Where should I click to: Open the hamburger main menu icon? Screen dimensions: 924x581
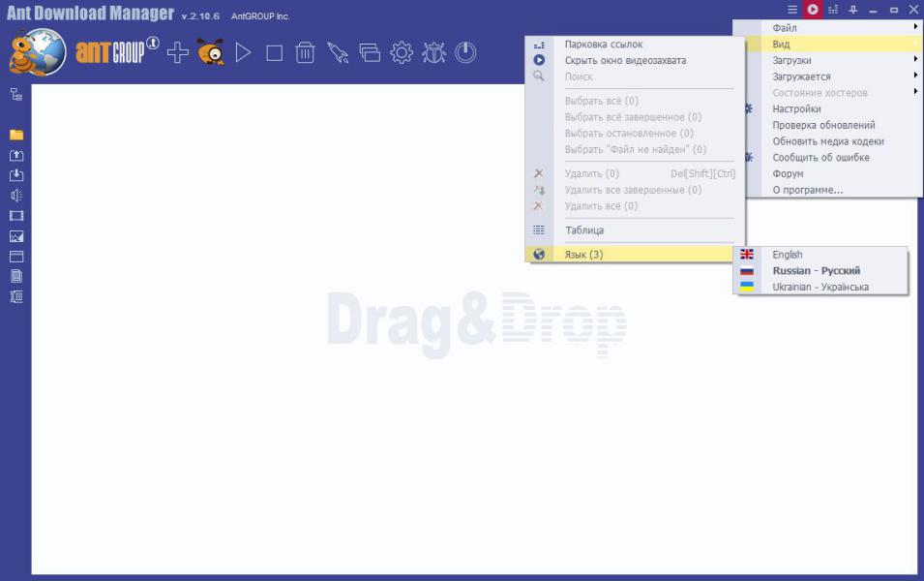coord(792,10)
